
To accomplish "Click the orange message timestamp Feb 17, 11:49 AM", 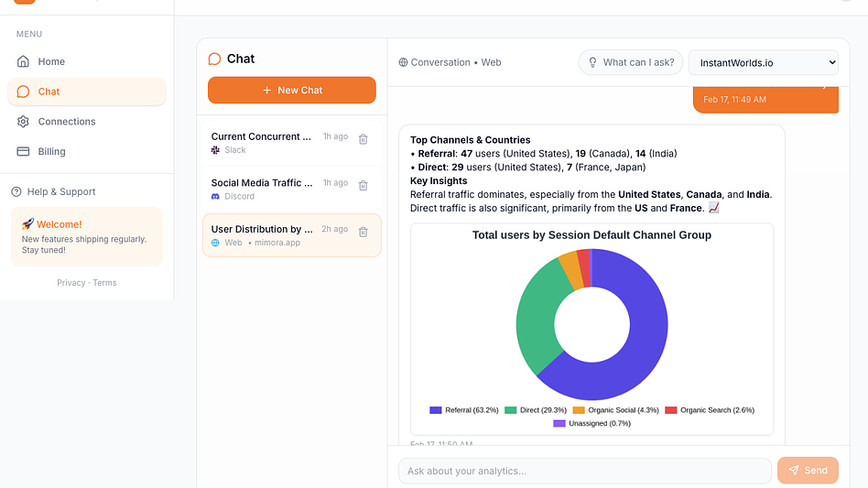I will [x=734, y=100].
